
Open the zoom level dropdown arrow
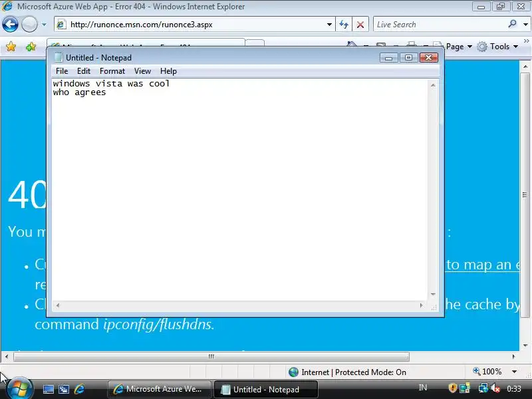514,372
